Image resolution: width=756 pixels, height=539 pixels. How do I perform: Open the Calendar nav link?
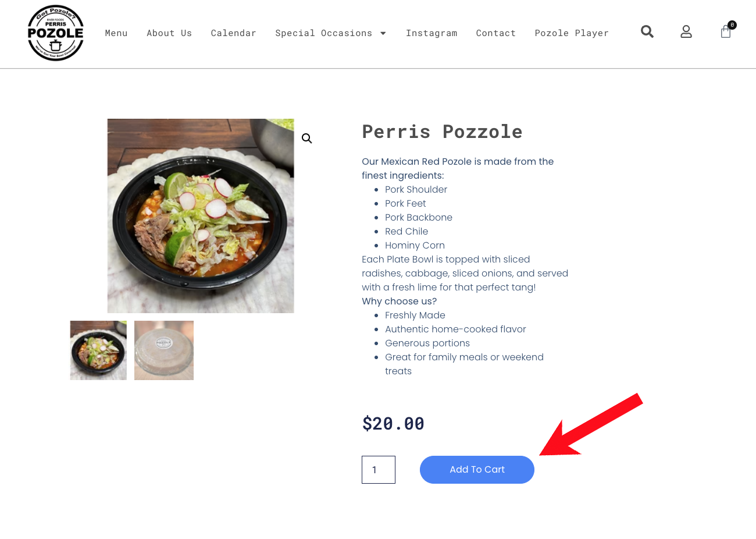click(x=234, y=33)
